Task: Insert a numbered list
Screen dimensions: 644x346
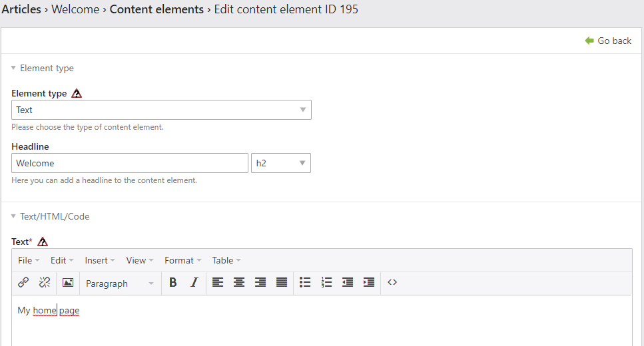Action: [x=326, y=282]
